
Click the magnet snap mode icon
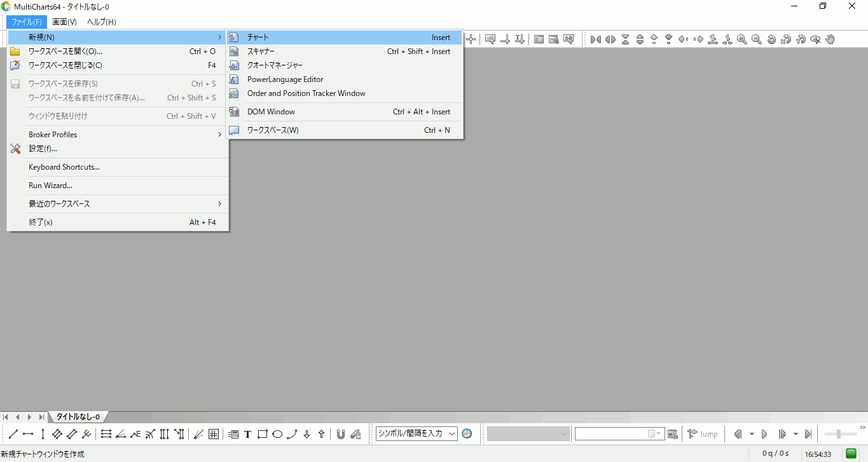(341, 434)
